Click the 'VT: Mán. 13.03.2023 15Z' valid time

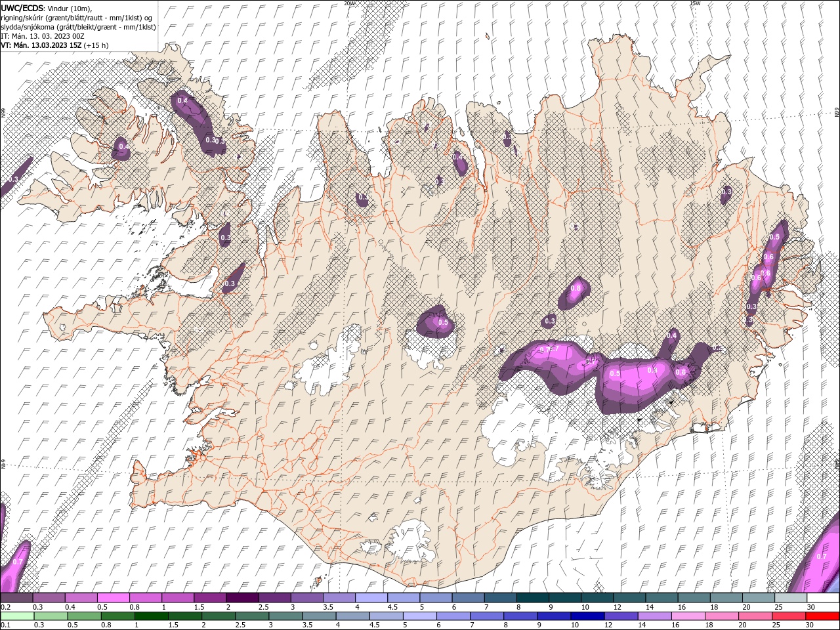click(x=41, y=45)
